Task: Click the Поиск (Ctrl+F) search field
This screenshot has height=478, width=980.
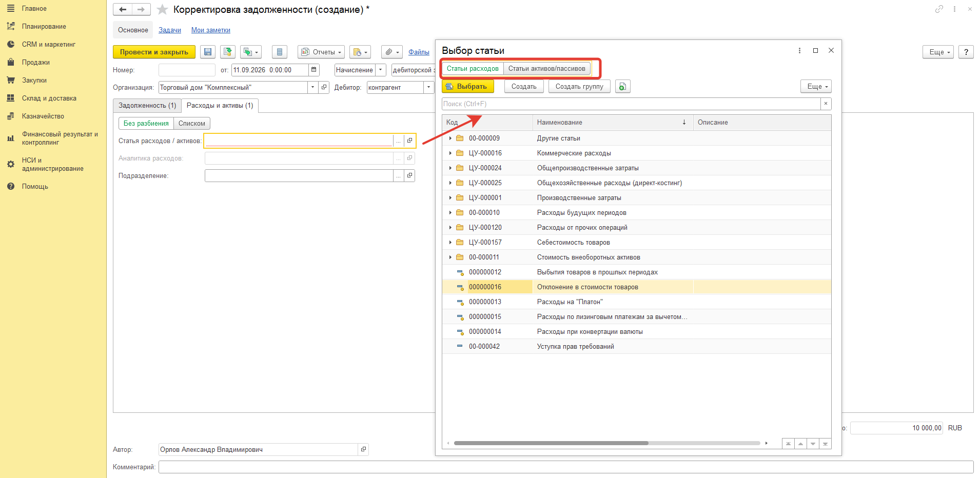Action: tap(631, 104)
